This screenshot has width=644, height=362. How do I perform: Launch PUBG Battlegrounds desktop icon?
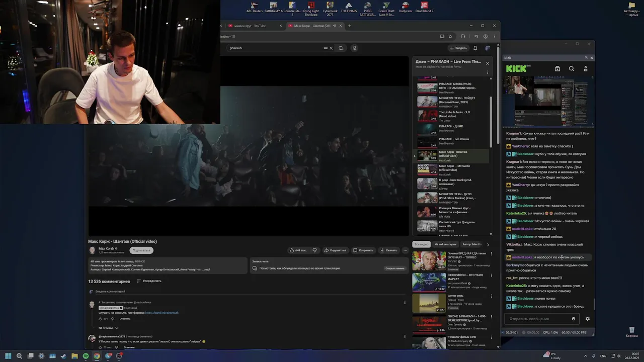[368, 9]
